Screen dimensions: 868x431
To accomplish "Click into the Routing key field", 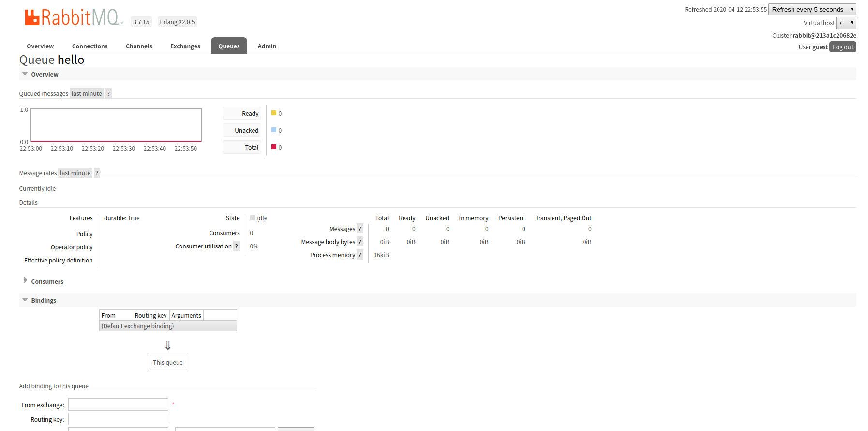I will click(x=118, y=419).
